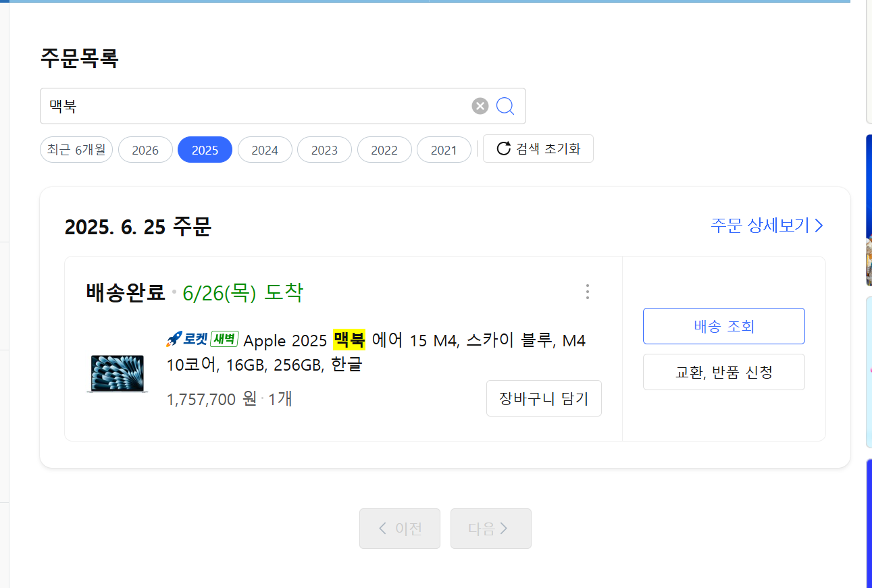Screen dimensions: 872x588
Task: Select the 2022 year filter
Action: pyautogui.click(x=384, y=150)
